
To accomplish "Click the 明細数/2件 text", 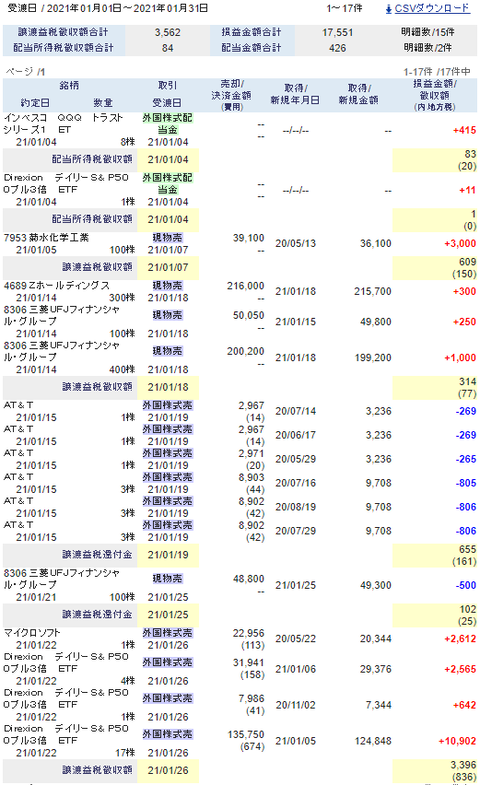I will pyautogui.click(x=427, y=48).
